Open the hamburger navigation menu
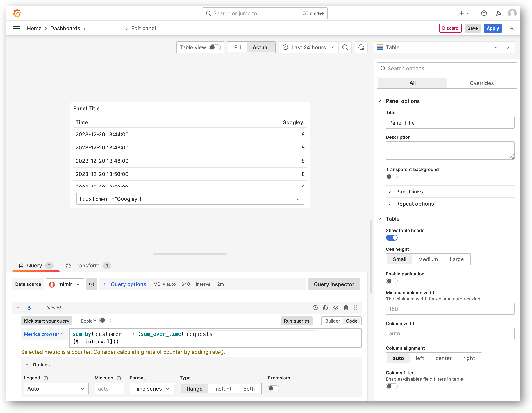The image size is (532, 413). click(17, 28)
